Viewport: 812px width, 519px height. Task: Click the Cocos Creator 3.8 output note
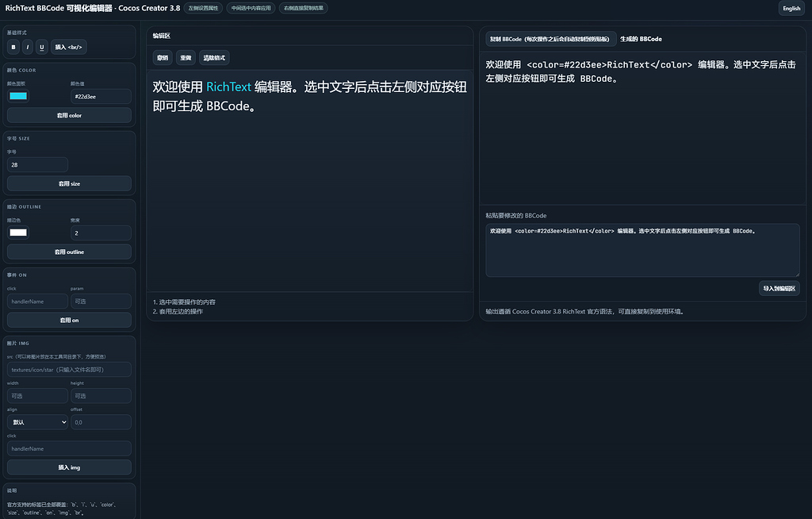click(x=584, y=312)
